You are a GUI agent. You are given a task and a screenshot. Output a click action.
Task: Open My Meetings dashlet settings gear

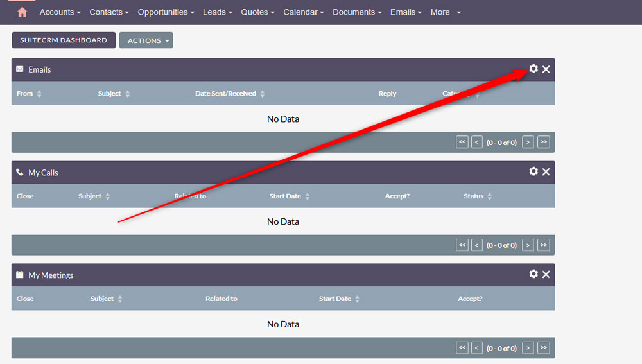click(x=533, y=273)
